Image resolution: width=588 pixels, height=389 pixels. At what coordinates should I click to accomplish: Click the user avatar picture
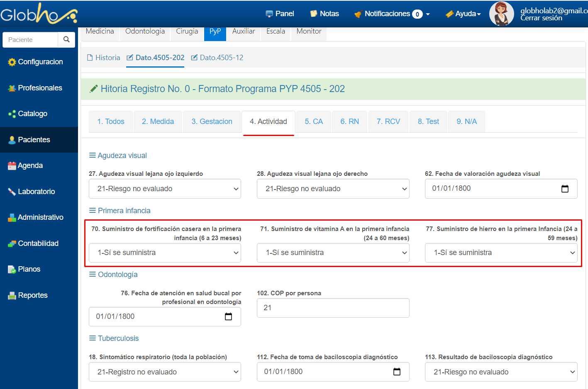tap(501, 14)
